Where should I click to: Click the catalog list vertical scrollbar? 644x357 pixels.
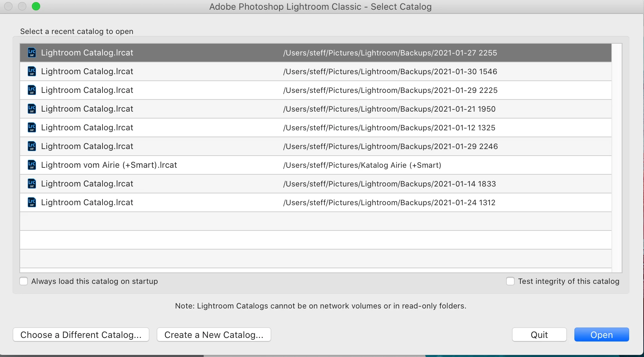(x=617, y=158)
